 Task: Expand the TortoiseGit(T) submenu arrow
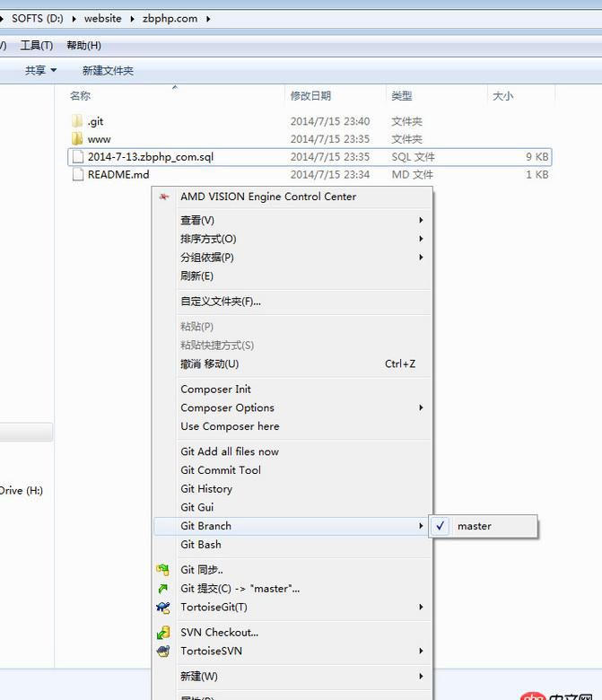coord(421,608)
